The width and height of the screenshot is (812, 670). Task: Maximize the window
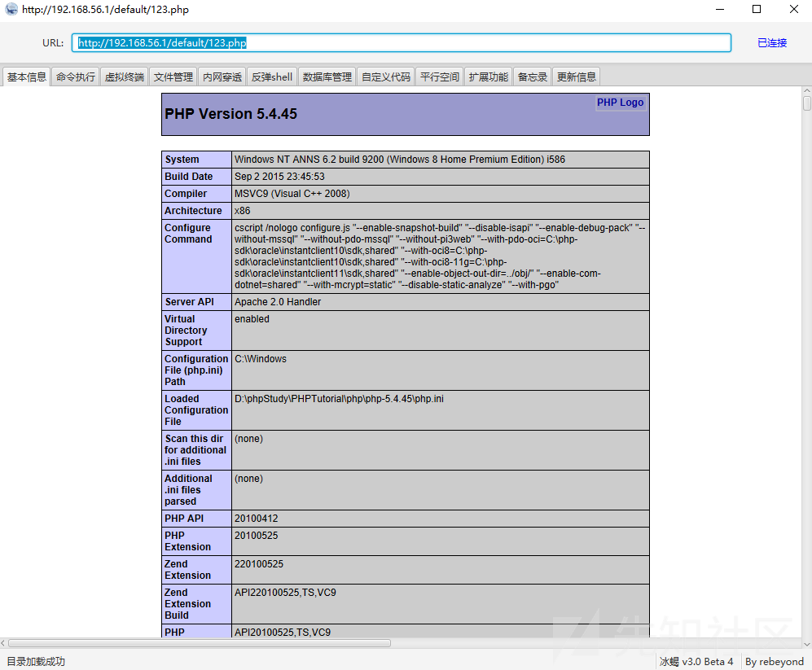(757, 9)
